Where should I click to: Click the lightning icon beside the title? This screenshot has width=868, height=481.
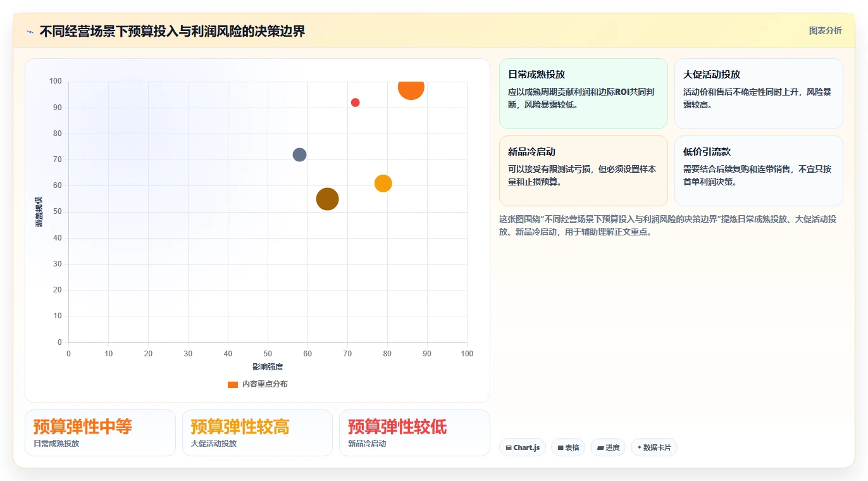tap(30, 32)
